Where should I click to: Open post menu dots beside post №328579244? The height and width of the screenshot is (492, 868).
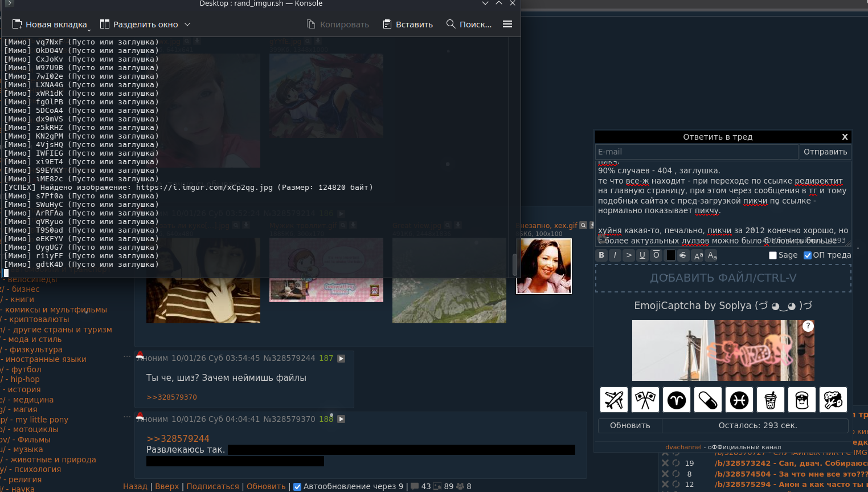127,357
